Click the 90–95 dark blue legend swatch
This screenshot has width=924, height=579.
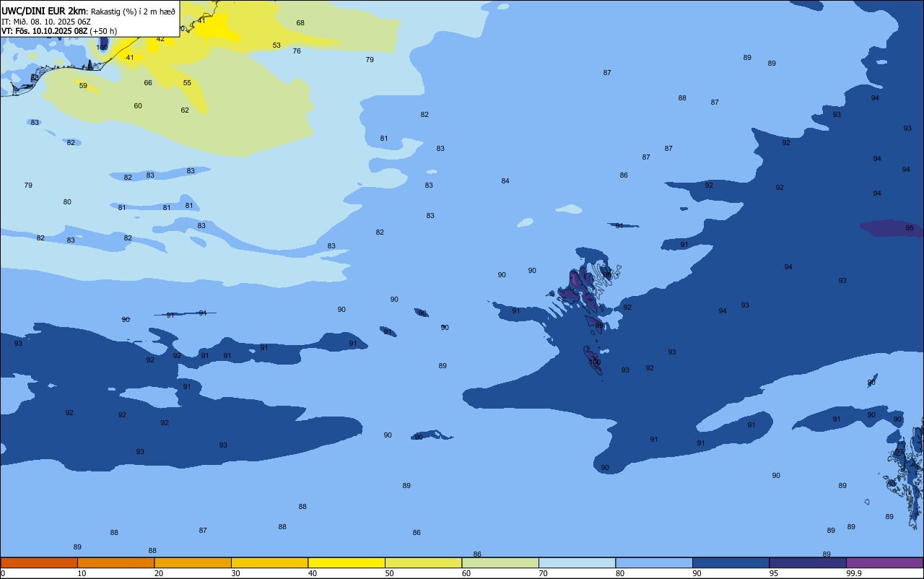tap(731, 562)
